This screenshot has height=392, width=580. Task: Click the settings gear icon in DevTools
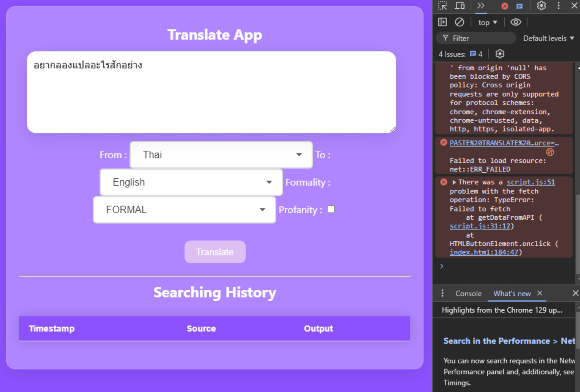click(541, 7)
